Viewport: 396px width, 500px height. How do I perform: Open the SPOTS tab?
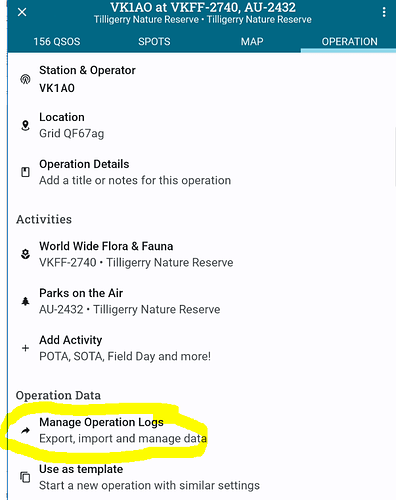point(154,41)
